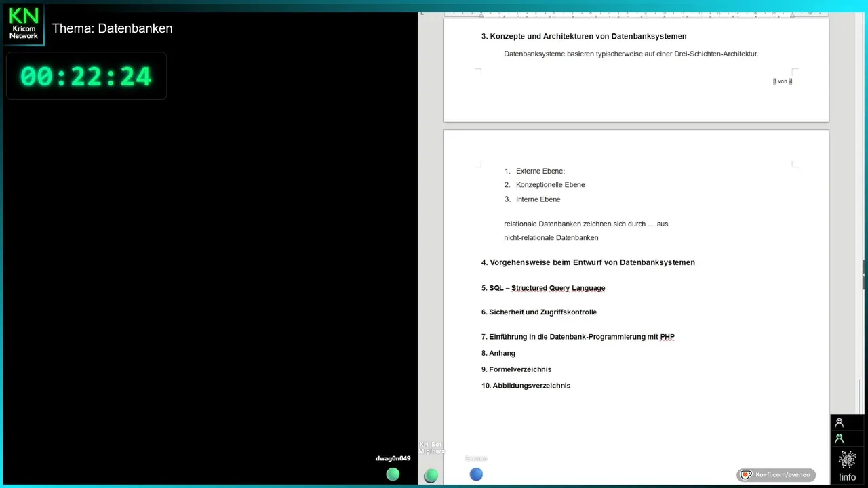Click the Kricom Network logo

point(24,25)
